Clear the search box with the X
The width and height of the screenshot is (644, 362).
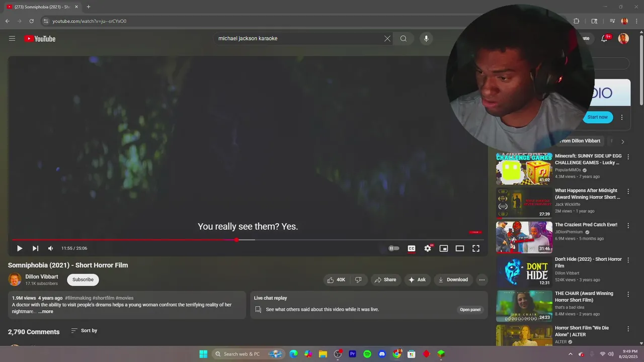[x=387, y=39]
